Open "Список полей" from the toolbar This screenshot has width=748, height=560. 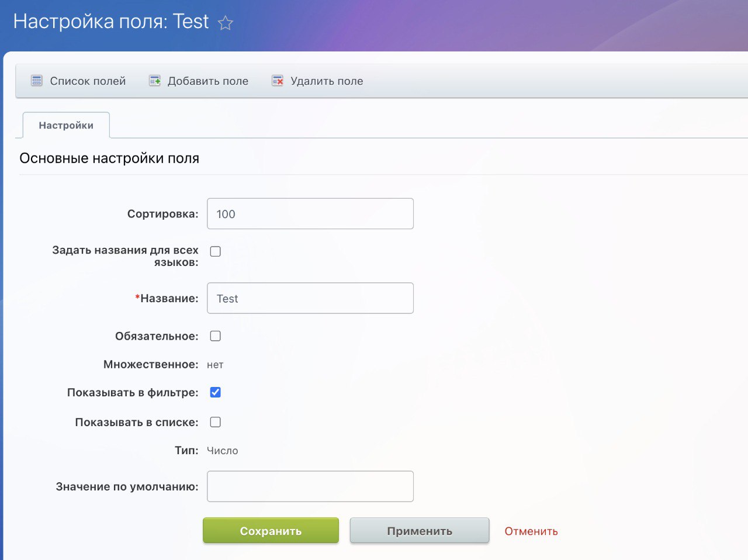pyautogui.click(x=88, y=81)
